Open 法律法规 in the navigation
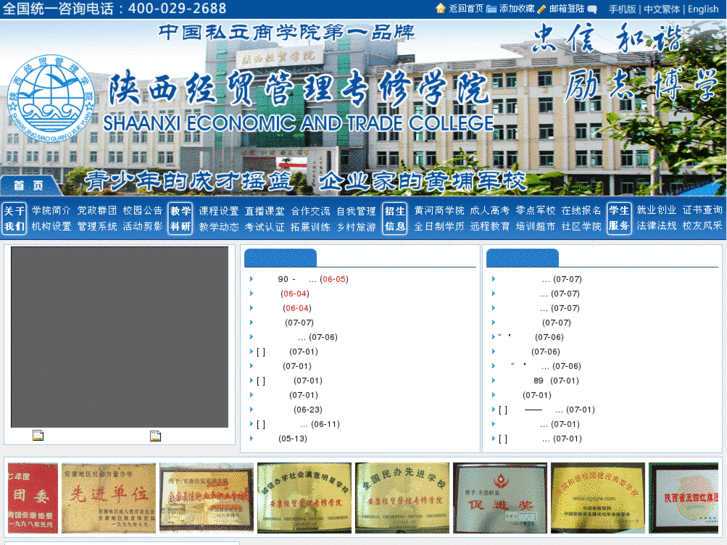This screenshot has height=545, width=727. [656, 225]
